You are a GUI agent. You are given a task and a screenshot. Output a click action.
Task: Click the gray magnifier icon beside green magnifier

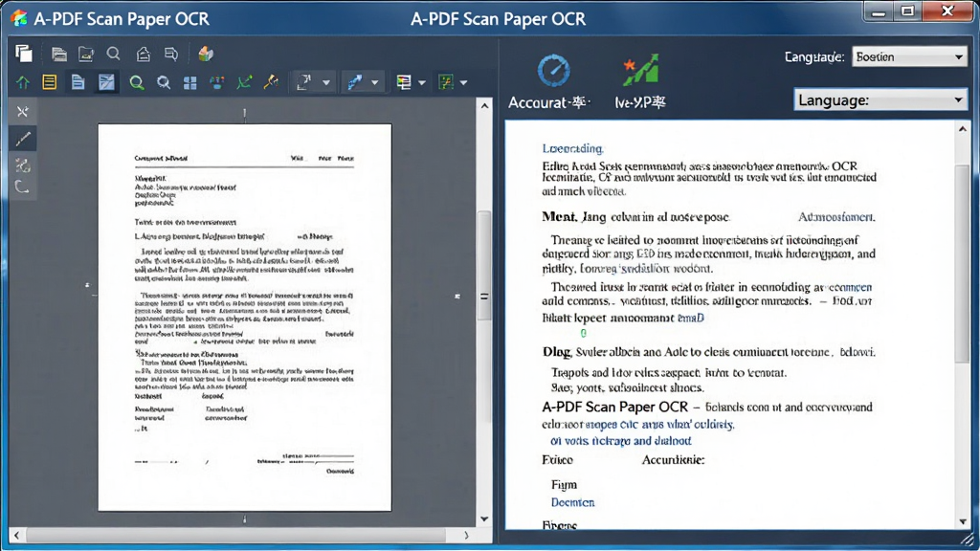(x=164, y=82)
